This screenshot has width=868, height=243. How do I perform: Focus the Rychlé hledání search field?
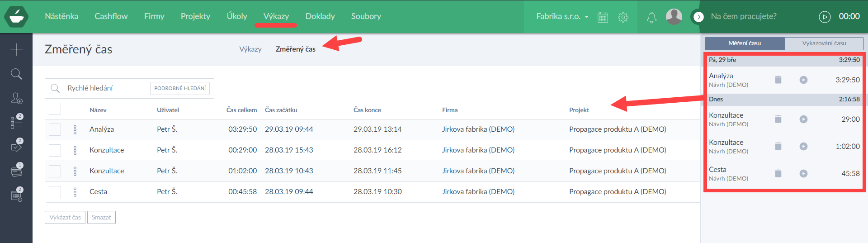pyautogui.click(x=106, y=88)
